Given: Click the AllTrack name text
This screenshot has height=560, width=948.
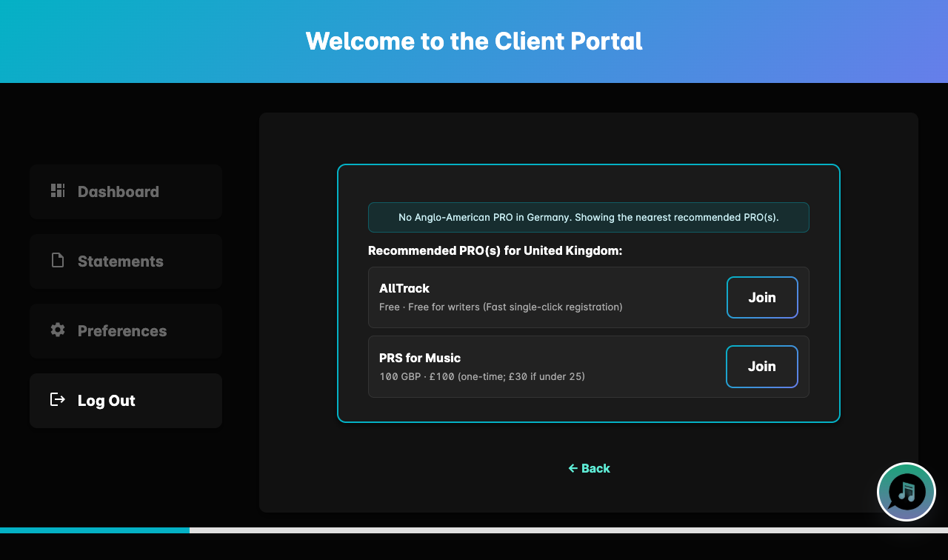Looking at the screenshot, I should [x=404, y=288].
